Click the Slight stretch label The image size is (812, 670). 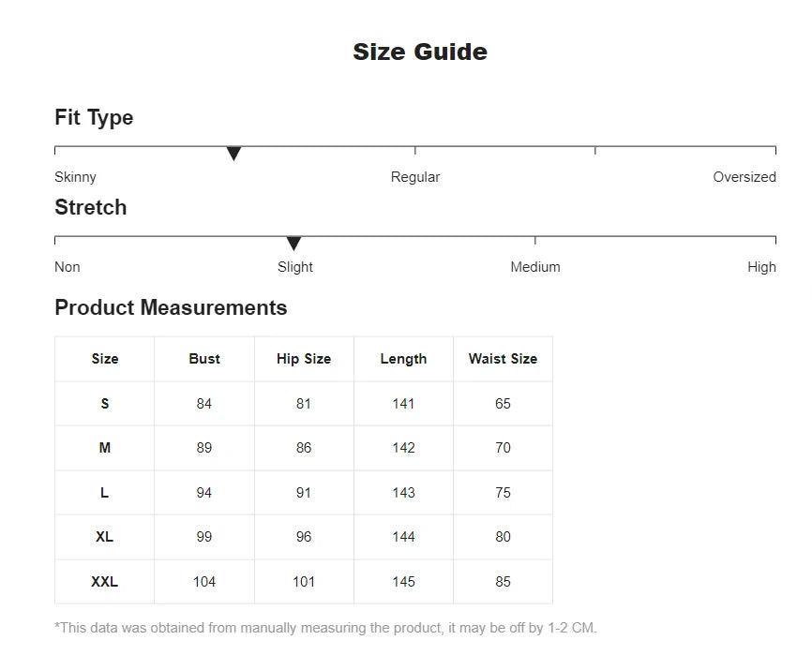(x=295, y=267)
